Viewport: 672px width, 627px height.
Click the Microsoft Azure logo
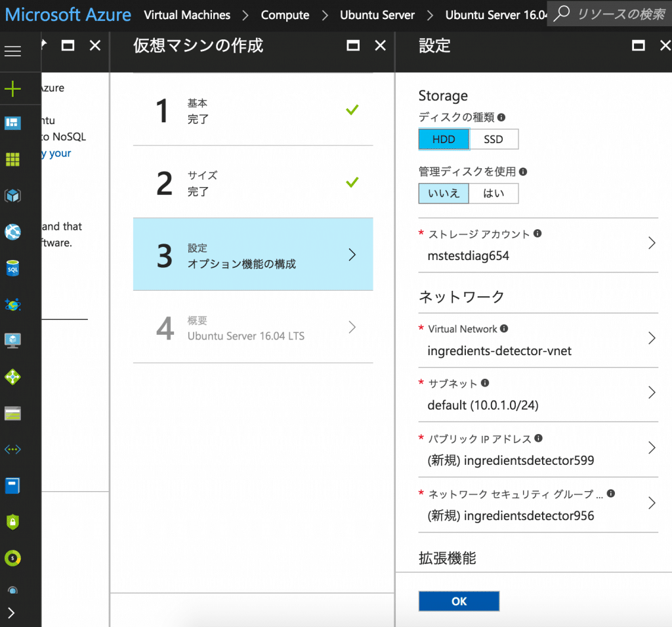pyautogui.click(x=68, y=14)
